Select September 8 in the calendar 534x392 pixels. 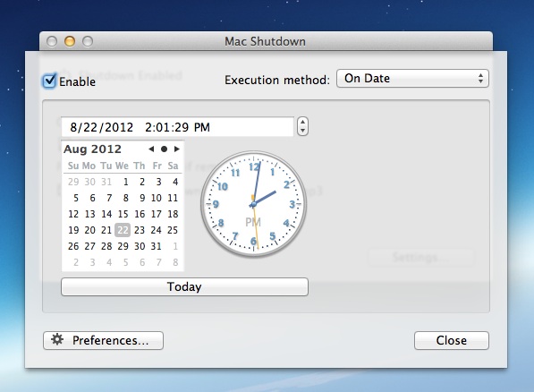[175, 262]
